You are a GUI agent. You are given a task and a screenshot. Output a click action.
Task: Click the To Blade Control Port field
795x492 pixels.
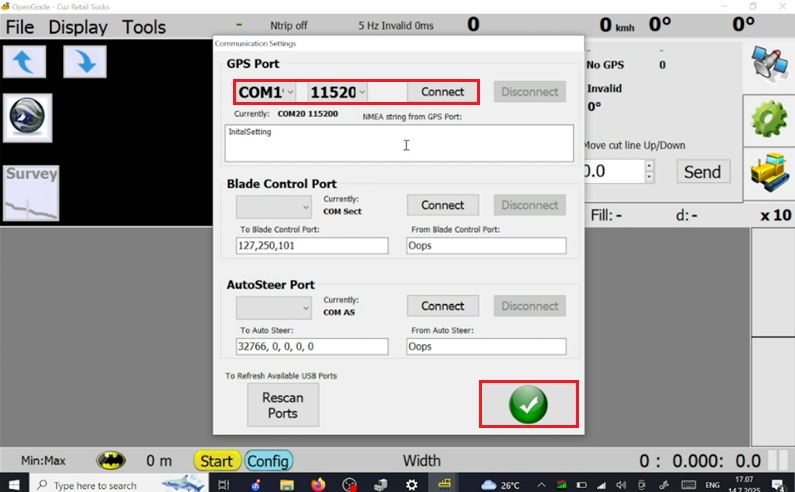coord(311,246)
